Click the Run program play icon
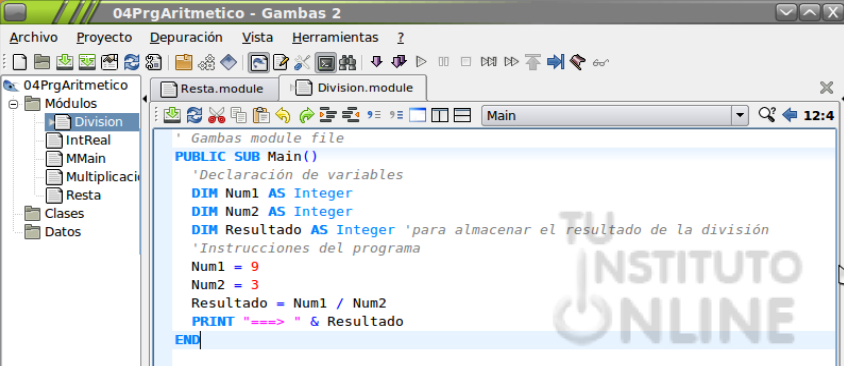Screen dimensions: 844x366 click(421, 62)
